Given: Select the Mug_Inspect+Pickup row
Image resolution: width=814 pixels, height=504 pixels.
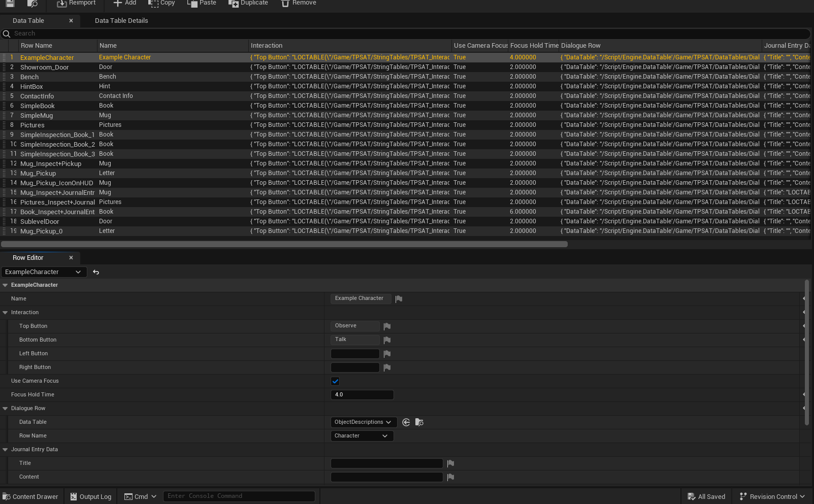Looking at the screenshot, I should 406,163.
